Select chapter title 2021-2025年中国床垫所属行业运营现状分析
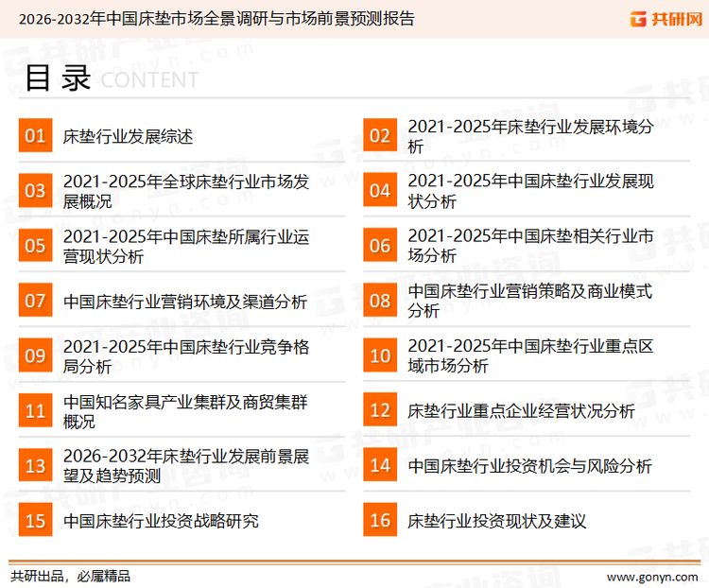This screenshot has width=709, height=588. (186, 246)
